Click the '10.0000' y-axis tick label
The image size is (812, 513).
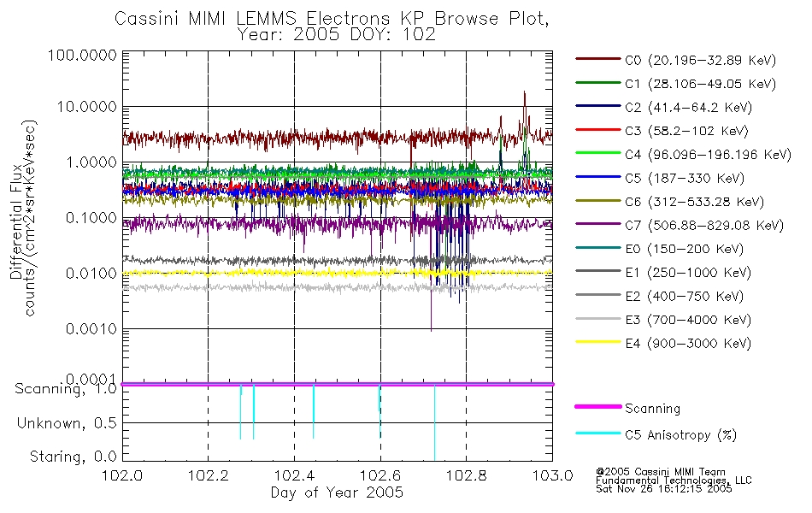click(x=87, y=107)
